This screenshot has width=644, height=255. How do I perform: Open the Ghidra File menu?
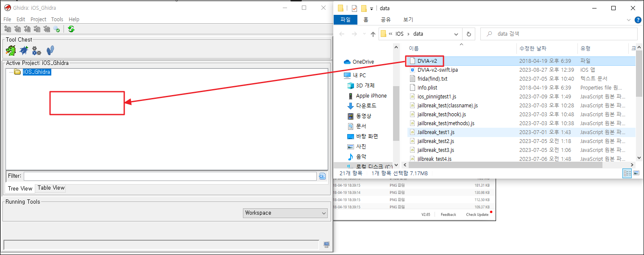point(7,19)
